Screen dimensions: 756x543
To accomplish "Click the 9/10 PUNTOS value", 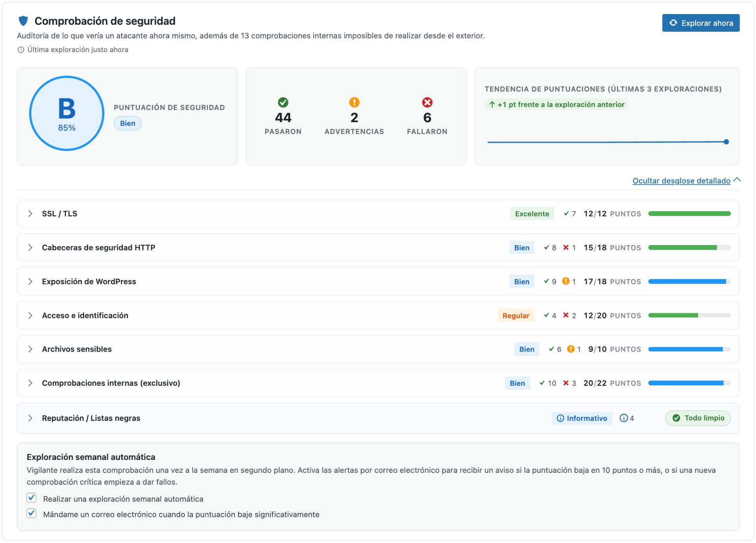I will (615, 349).
